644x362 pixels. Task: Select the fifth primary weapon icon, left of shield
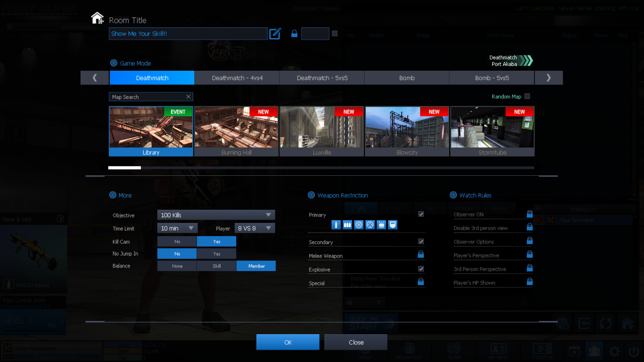[x=381, y=225]
